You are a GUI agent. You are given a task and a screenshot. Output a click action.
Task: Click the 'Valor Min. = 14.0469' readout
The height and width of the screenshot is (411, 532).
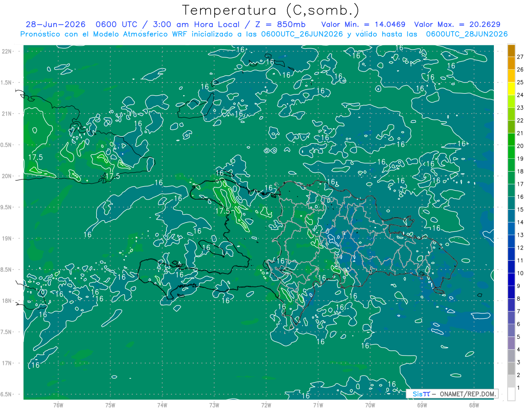pos(363,24)
